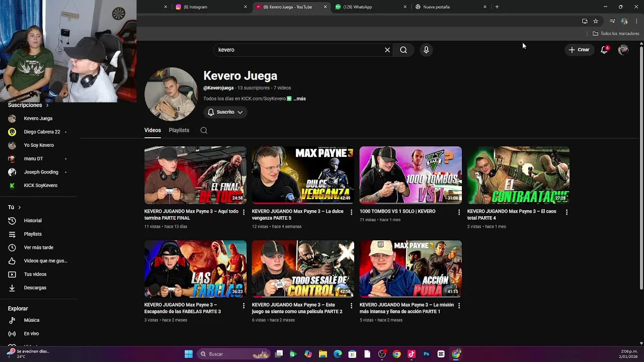Image resolution: width=644 pixels, height=362 pixels.
Task: Open Todos los marcadores folder
Action: tap(616, 34)
